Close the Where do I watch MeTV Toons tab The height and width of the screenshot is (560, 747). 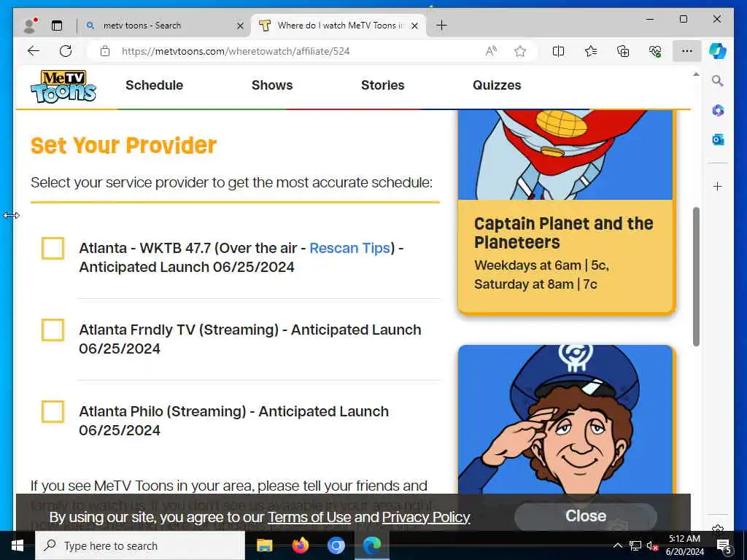tap(414, 26)
